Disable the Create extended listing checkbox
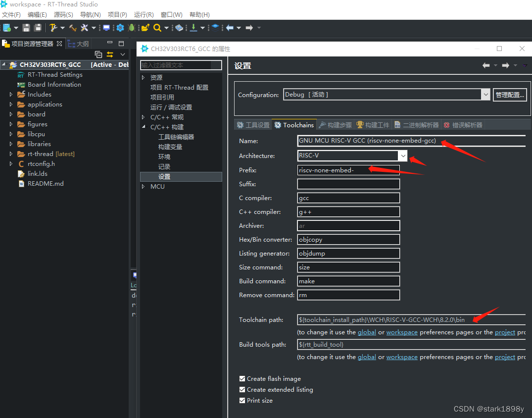This screenshot has width=532, height=418. tap(242, 389)
